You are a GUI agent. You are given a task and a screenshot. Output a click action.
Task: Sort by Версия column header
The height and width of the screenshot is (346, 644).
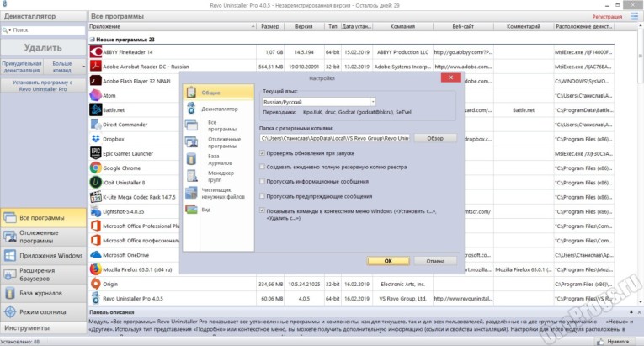tap(304, 26)
